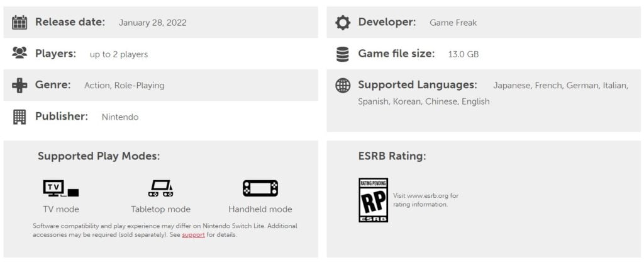Click the ESRB Rating heading
This screenshot has width=644, height=264.
(392, 156)
